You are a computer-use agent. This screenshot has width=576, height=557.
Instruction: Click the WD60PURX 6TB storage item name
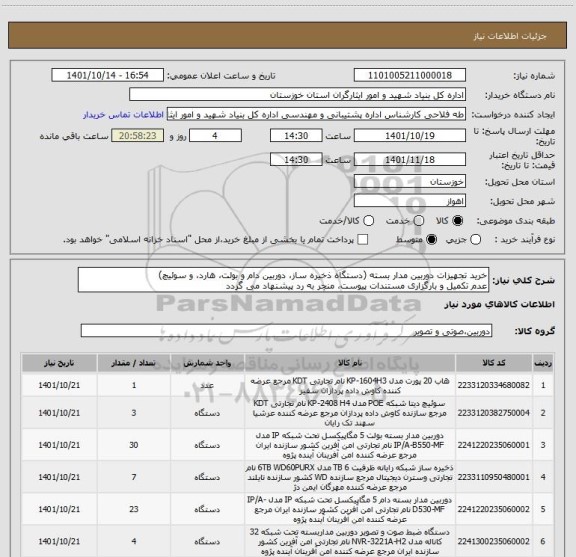[350, 477]
